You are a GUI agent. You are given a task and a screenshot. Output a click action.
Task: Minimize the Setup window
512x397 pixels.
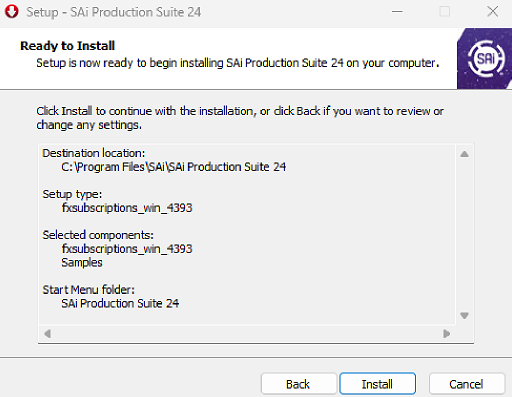(397, 12)
